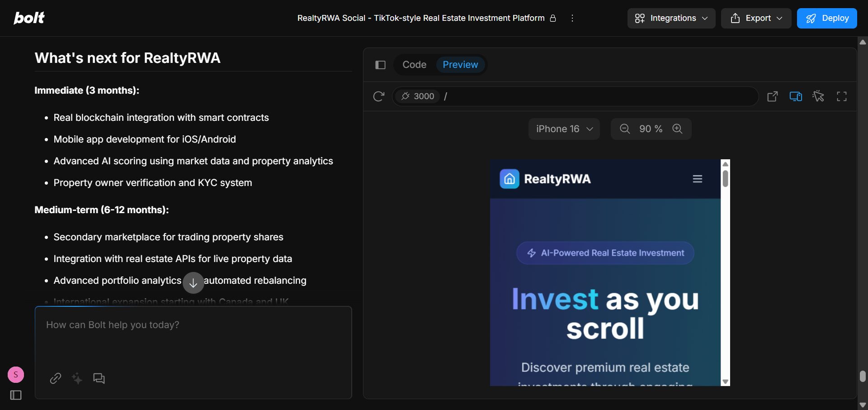Open the RealtyRWA hamburger menu

[x=698, y=179]
